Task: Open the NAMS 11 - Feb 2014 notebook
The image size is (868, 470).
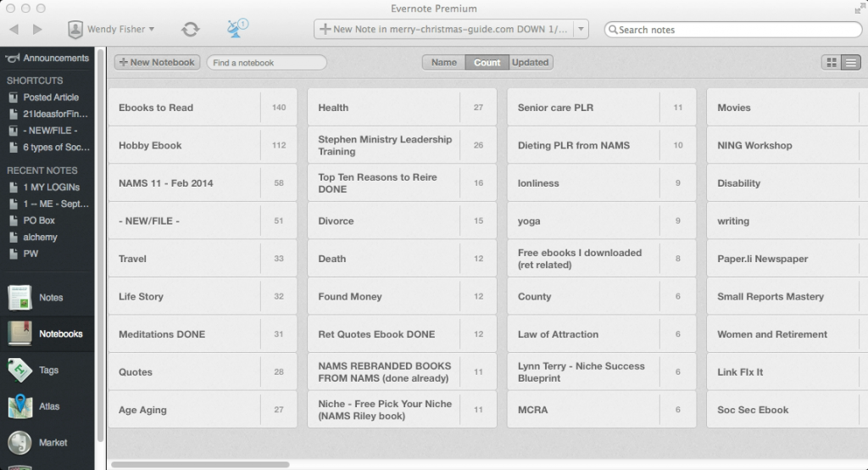Action: (203, 183)
